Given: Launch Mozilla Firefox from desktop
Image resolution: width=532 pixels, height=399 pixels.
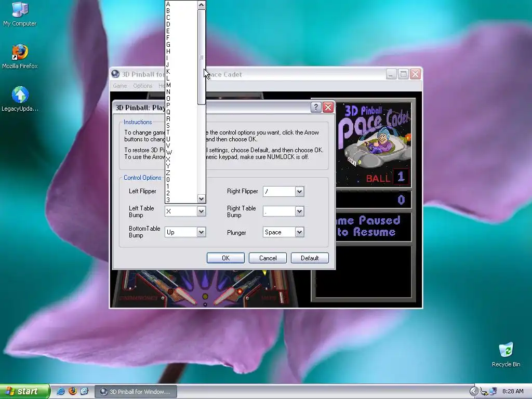Looking at the screenshot, I should tap(20, 56).
